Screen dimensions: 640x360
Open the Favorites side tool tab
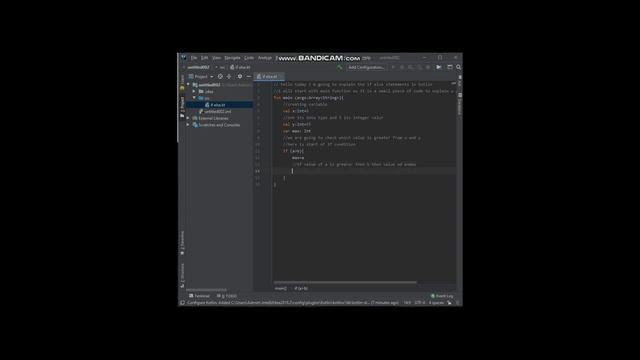tap(182, 243)
